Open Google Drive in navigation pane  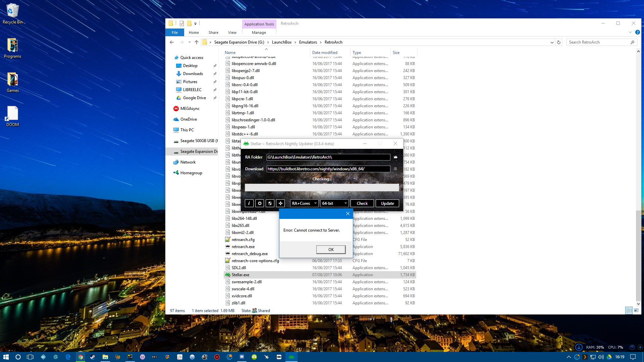[x=194, y=98]
